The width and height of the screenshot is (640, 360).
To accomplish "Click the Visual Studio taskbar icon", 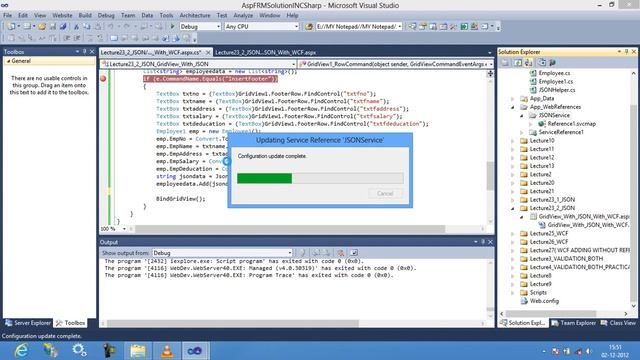I will click(x=195, y=351).
